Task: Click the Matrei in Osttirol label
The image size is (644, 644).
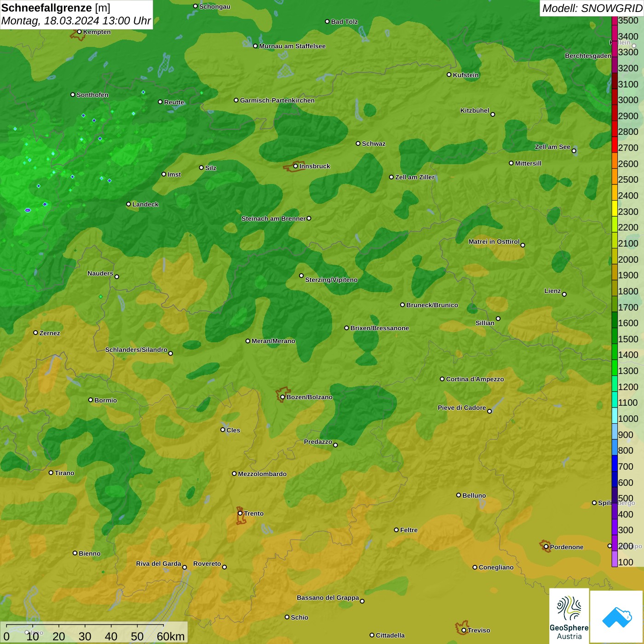Action: (494, 241)
